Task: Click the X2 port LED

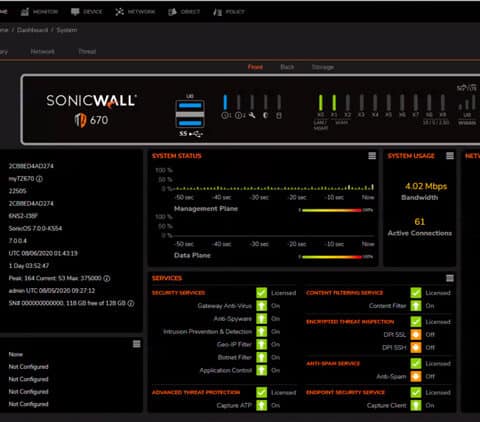Action: point(348,102)
